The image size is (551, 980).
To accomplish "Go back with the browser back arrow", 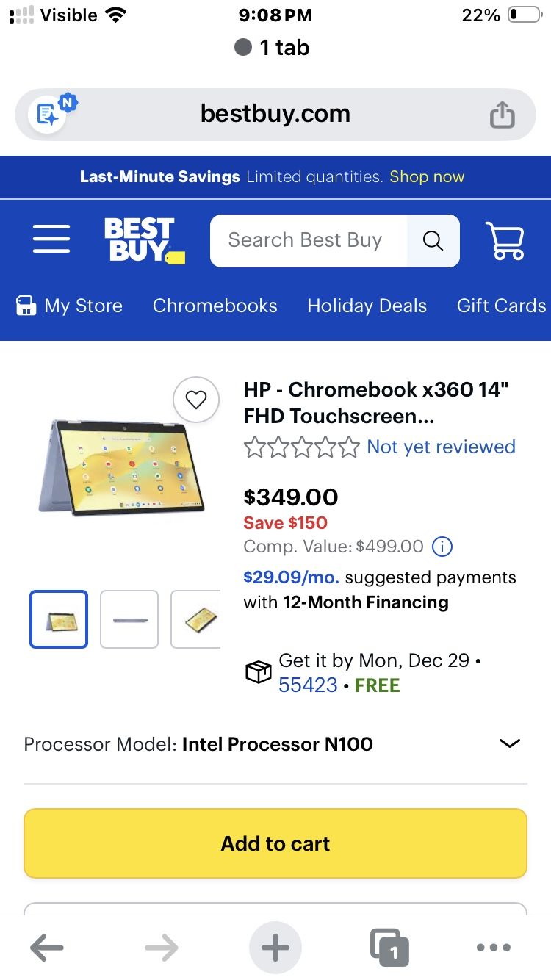I will (x=47, y=948).
